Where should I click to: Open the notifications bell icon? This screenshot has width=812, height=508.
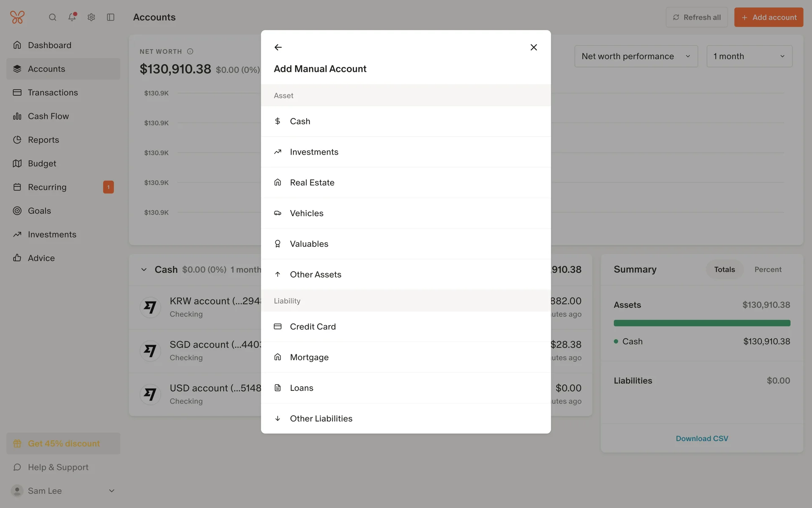pos(72,17)
